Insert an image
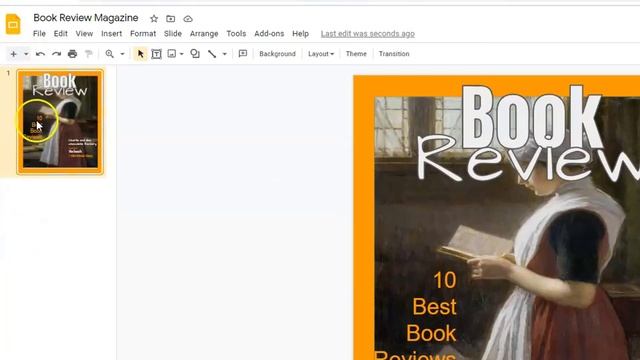Screen dimensions: 640x360 pyautogui.click(x=172, y=54)
